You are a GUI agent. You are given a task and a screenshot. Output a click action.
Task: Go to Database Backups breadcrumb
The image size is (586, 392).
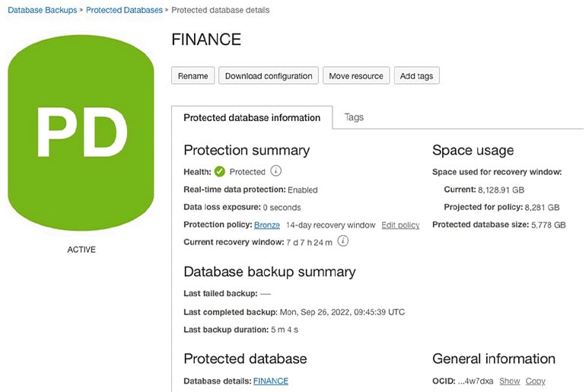tap(42, 11)
